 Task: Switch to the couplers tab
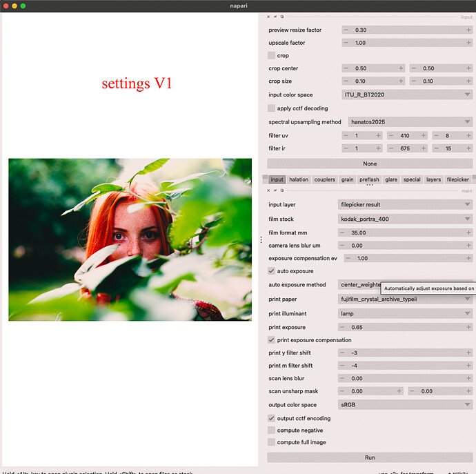click(x=324, y=179)
